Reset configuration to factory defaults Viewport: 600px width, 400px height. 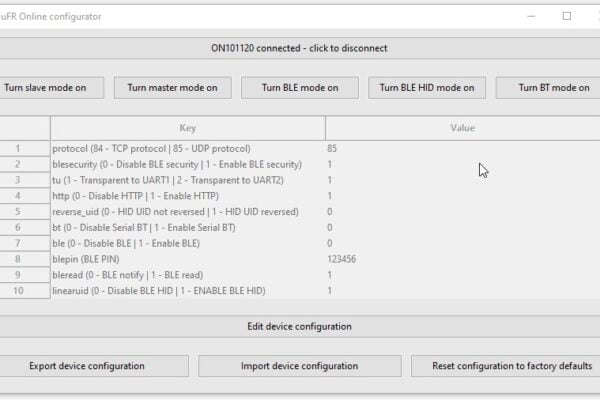tap(506, 366)
